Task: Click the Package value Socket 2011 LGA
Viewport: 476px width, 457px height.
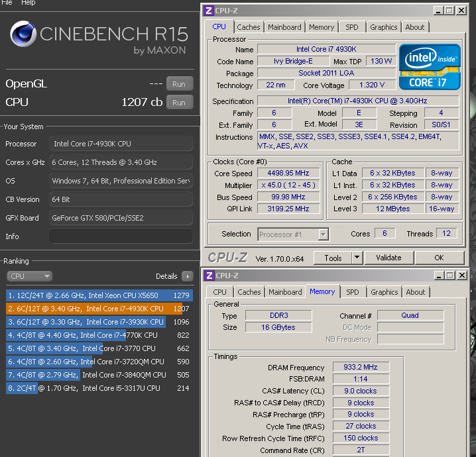Action: click(326, 73)
